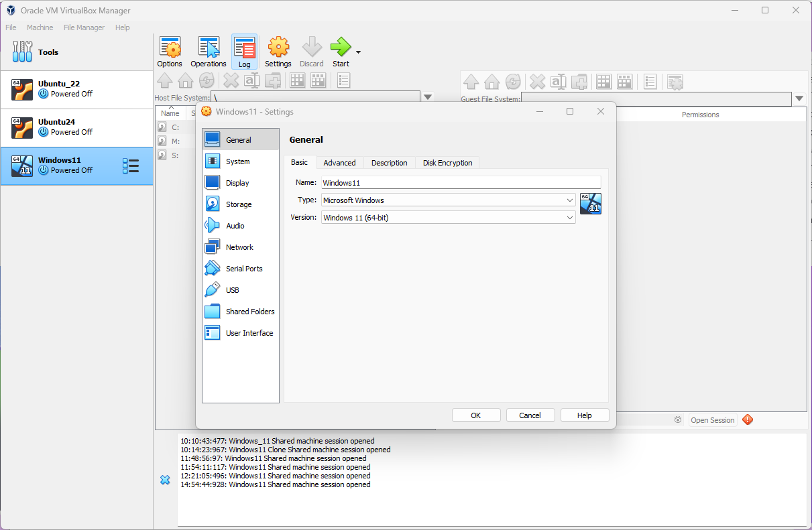Open Settings from the main toolbar

point(278,52)
